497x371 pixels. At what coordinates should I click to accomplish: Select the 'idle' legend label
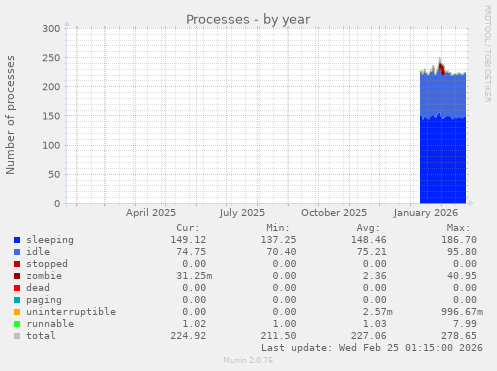(x=38, y=252)
